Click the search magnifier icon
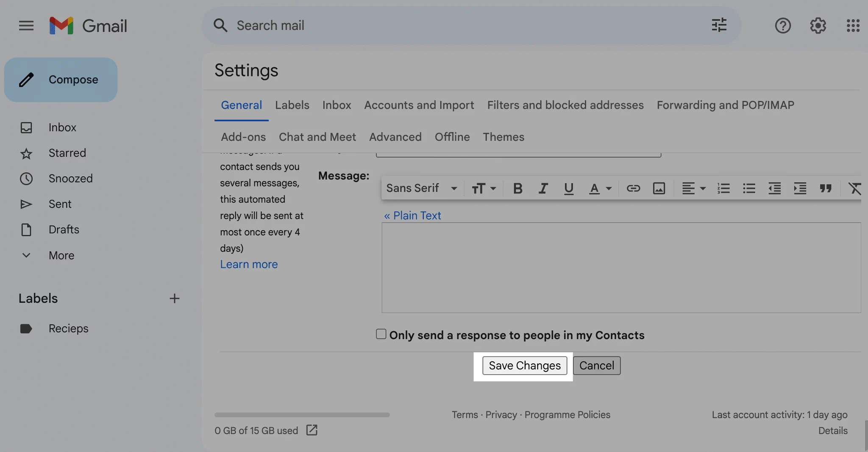Screen dimensions: 868x452 220,25
